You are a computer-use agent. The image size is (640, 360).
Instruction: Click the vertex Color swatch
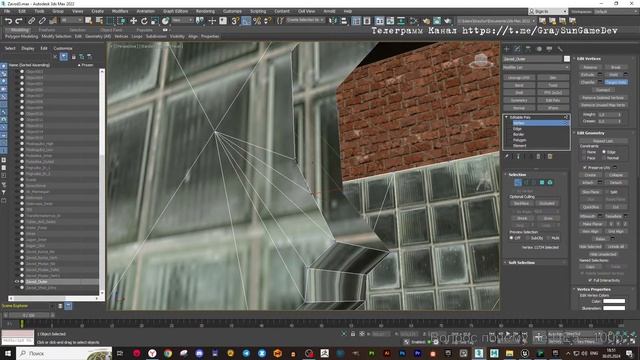(614, 301)
